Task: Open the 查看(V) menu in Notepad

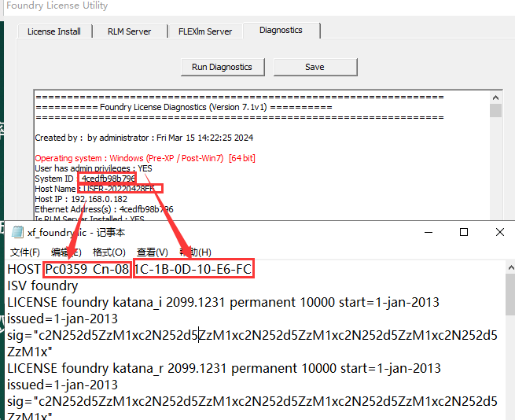Action: pyautogui.click(x=152, y=252)
